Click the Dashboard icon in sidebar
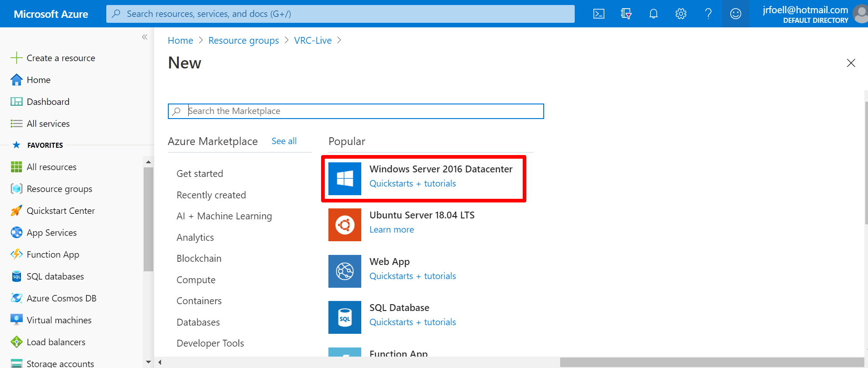This screenshot has height=368, width=868. [x=16, y=102]
